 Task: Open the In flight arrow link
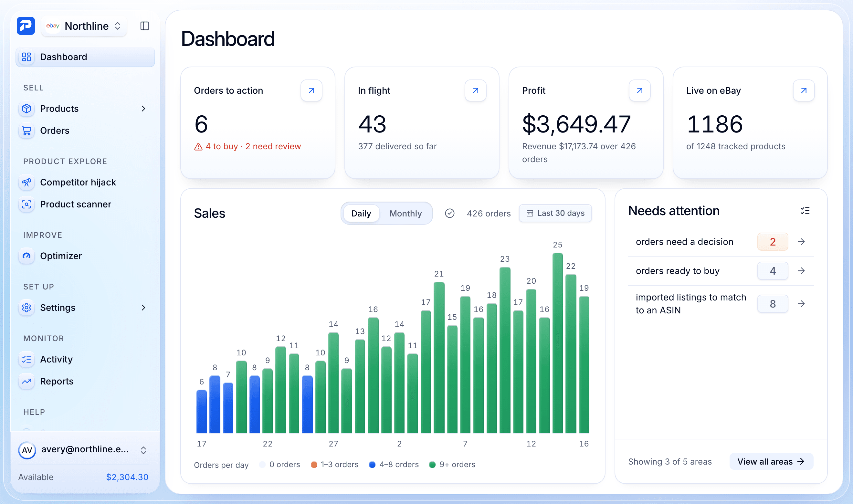tap(475, 90)
